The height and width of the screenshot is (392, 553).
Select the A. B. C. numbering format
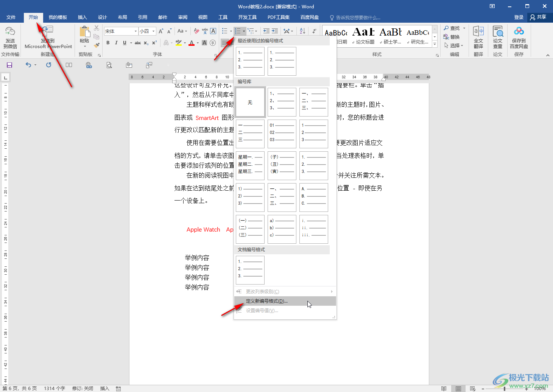tap(313, 197)
